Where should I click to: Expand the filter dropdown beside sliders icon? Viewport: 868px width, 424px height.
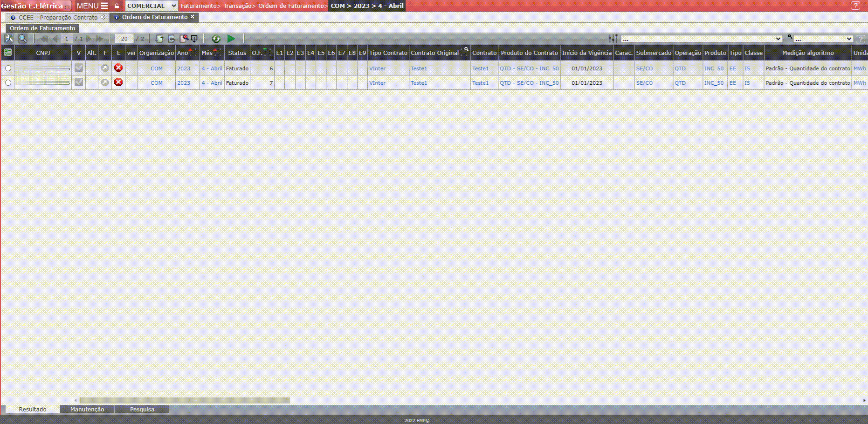pos(701,39)
